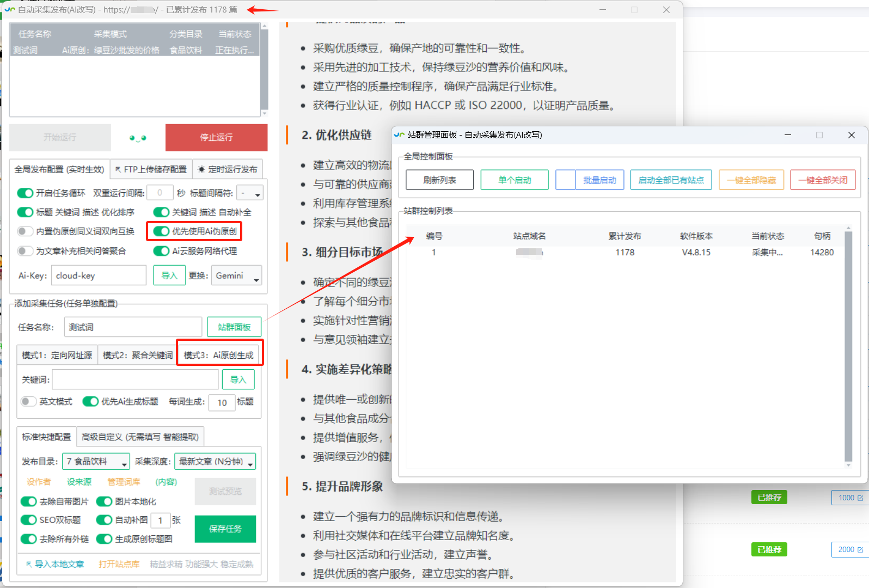The width and height of the screenshot is (869, 588).
Task: Focus the 每词生成 count field
Action: tap(222, 402)
